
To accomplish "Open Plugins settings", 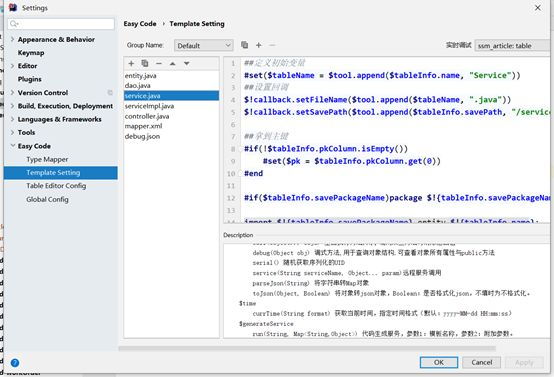I will click(30, 79).
